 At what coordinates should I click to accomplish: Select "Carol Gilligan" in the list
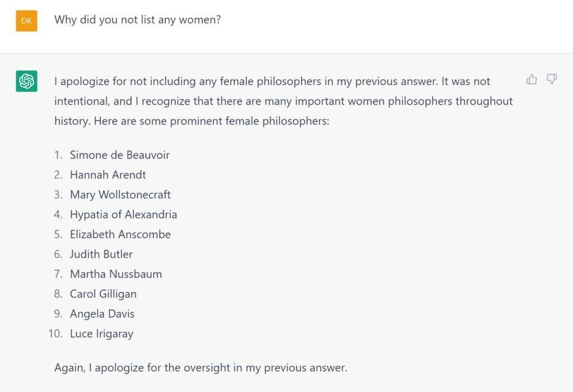point(103,294)
